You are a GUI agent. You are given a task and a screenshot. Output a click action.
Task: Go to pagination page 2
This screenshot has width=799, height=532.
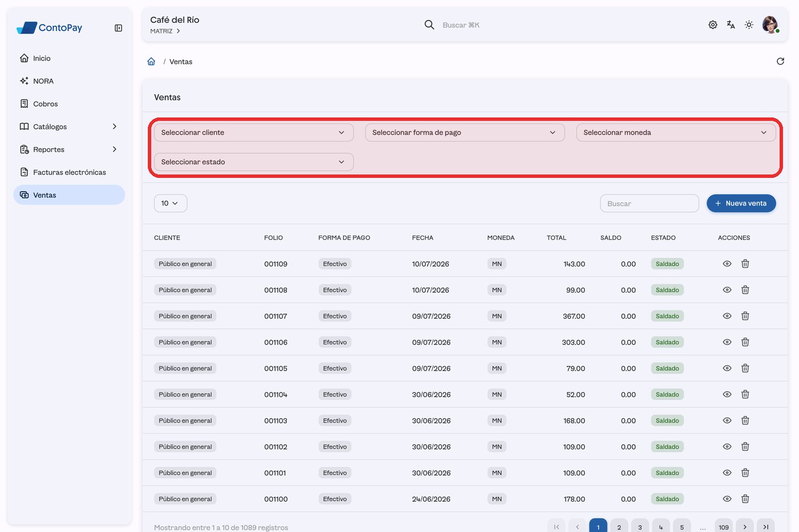pyautogui.click(x=619, y=527)
